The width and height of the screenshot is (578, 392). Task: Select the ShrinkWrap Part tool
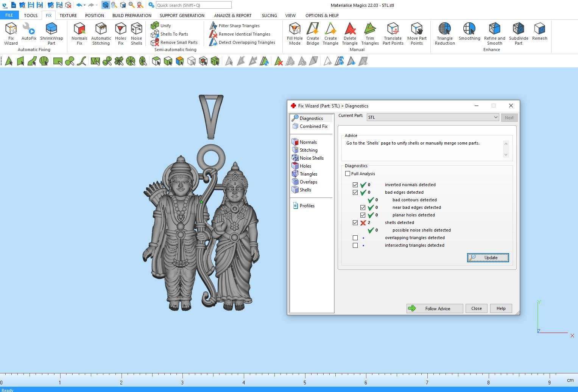pos(51,33)
